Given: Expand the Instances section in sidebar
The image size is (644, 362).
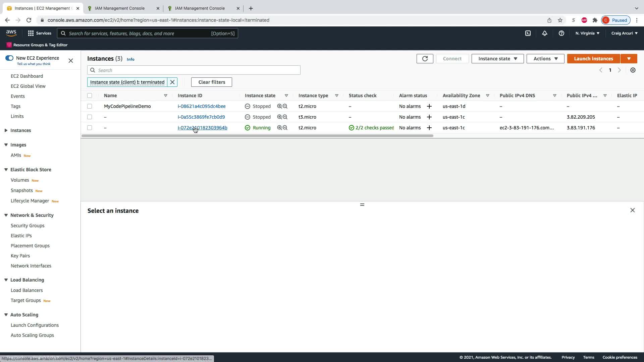Looking at the screenshot, I should point(6,130).
